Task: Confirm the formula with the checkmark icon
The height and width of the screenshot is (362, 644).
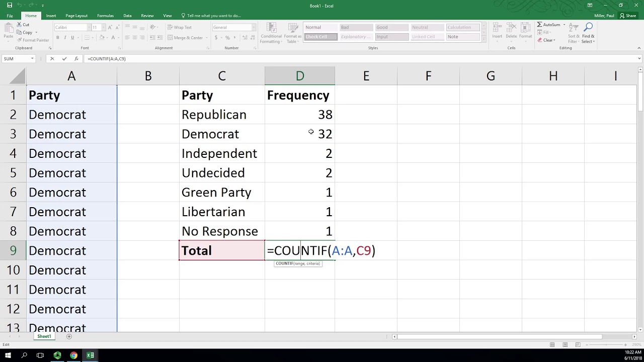Action: point(64,59)
